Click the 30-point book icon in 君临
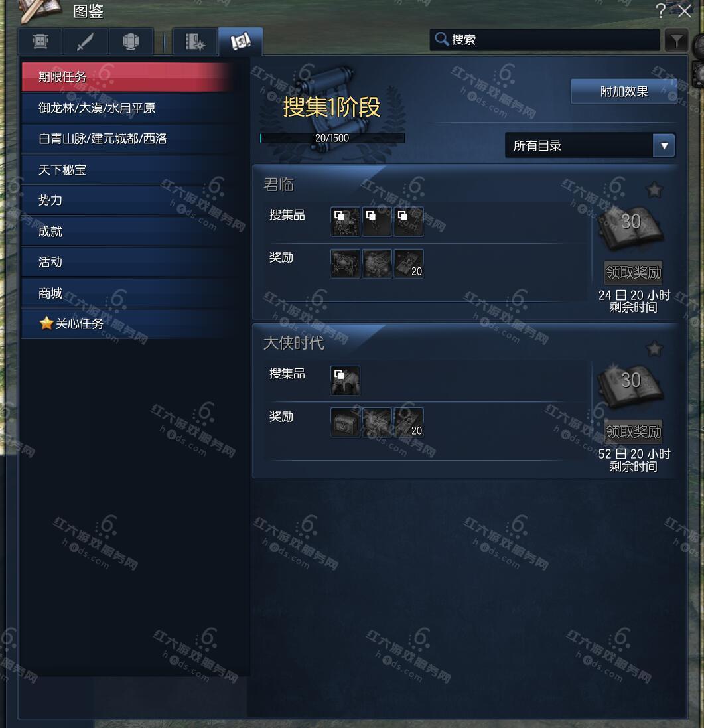 click(630, 227)
